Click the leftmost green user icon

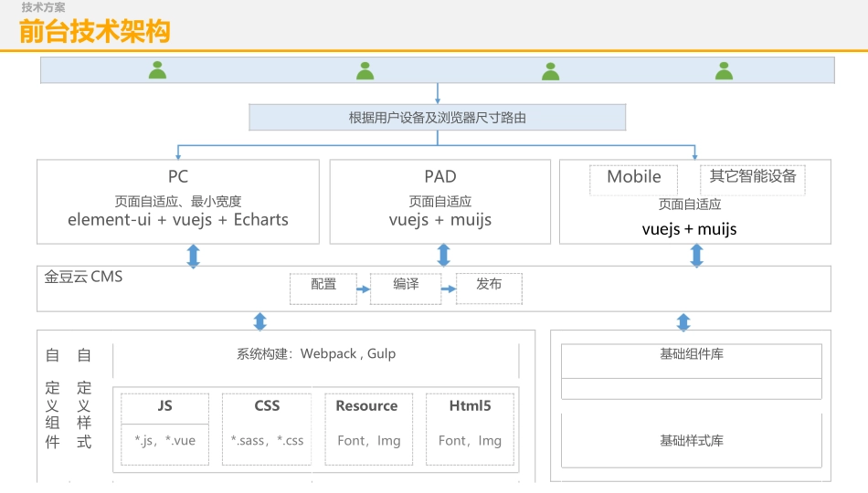[158, 70]
